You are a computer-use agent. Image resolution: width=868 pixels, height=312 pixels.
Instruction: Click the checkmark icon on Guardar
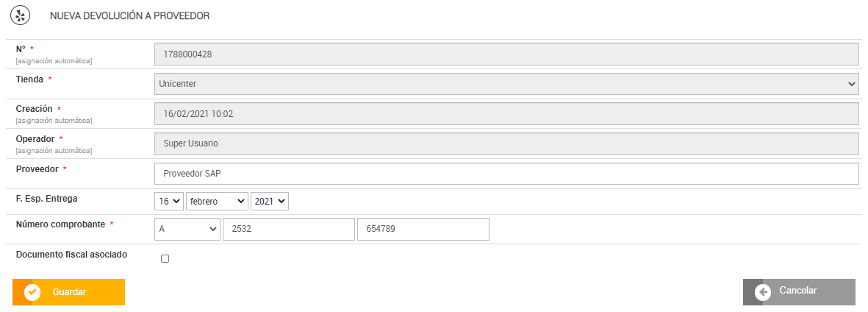[x=32, y=292]
